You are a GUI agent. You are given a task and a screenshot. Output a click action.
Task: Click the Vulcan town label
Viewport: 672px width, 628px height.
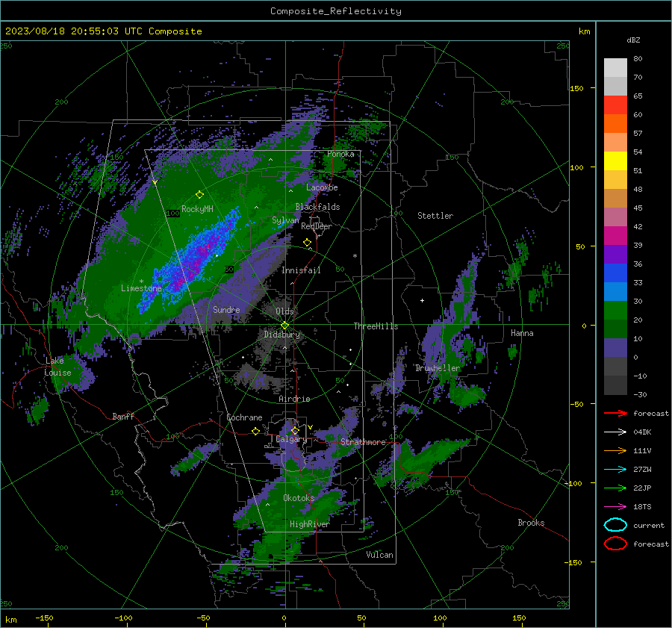pos(379,555)
